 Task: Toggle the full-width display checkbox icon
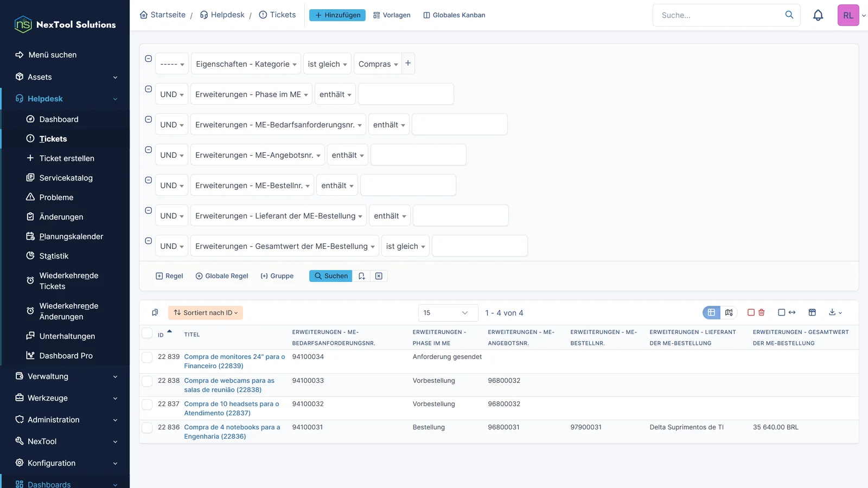(787, 312)
